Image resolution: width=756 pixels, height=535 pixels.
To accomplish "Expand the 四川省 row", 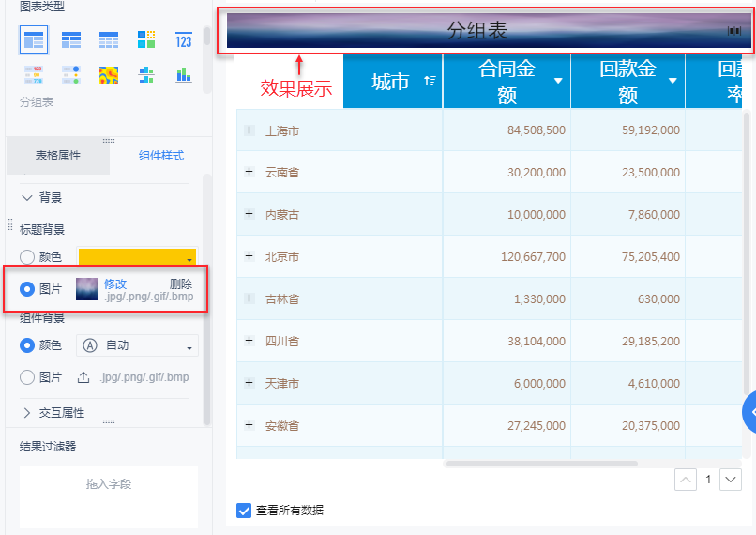I will click(x=249, y=341).
